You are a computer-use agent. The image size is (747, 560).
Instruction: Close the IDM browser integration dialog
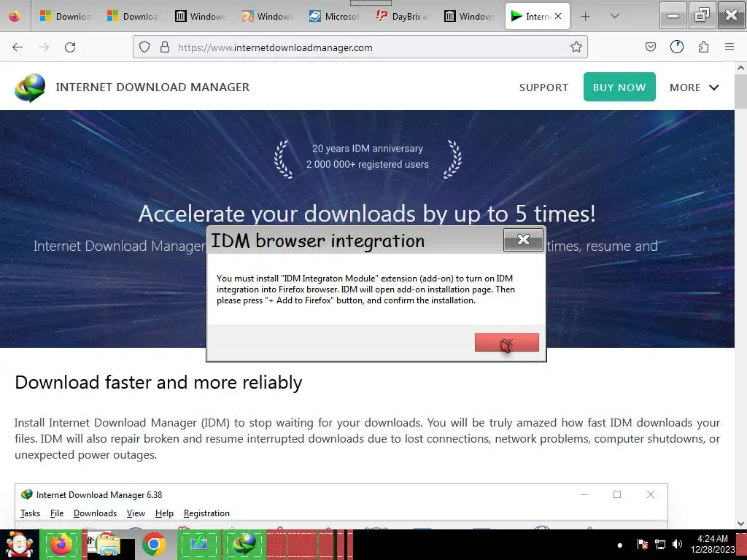(x=523, y=239)
